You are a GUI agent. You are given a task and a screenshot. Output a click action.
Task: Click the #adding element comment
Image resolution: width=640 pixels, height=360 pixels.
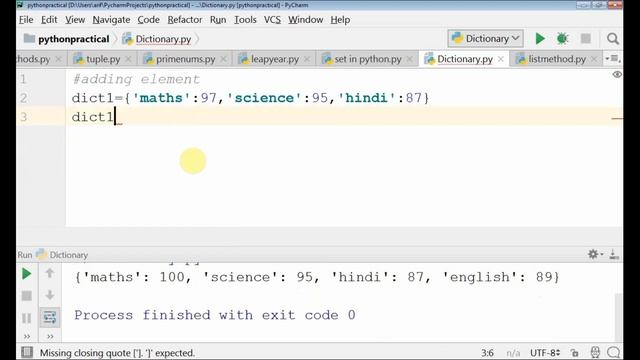pos(136,79)
